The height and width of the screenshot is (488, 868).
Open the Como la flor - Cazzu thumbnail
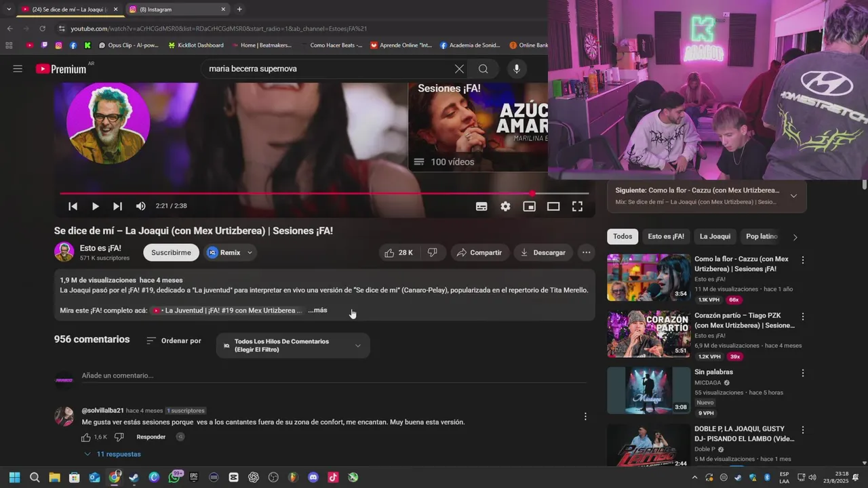point(648,277)
